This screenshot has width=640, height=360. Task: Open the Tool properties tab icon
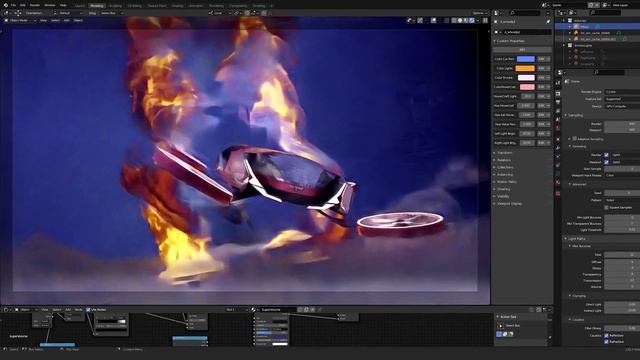(558, 83)
